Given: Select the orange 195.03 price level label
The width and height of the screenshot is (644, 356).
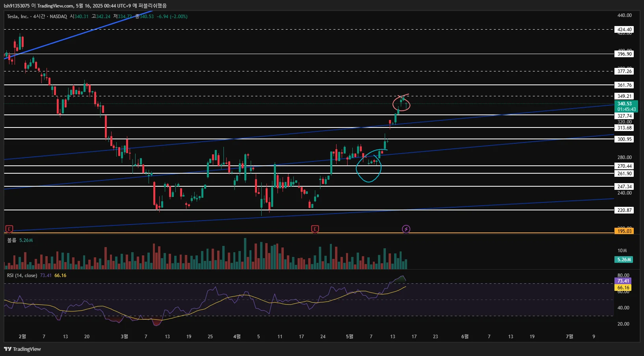Looking at the screenshot, I should [624, 231].
